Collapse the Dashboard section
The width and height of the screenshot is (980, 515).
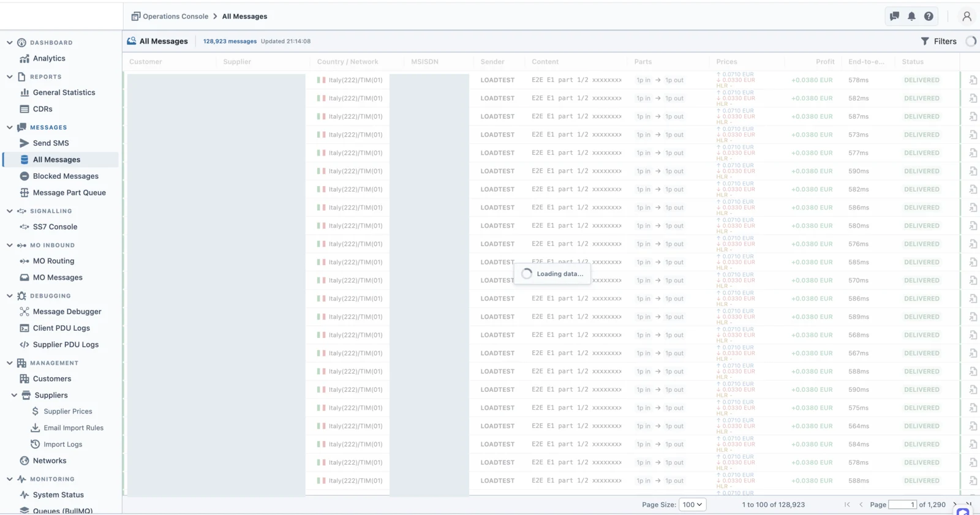click(x=10, y=43)
